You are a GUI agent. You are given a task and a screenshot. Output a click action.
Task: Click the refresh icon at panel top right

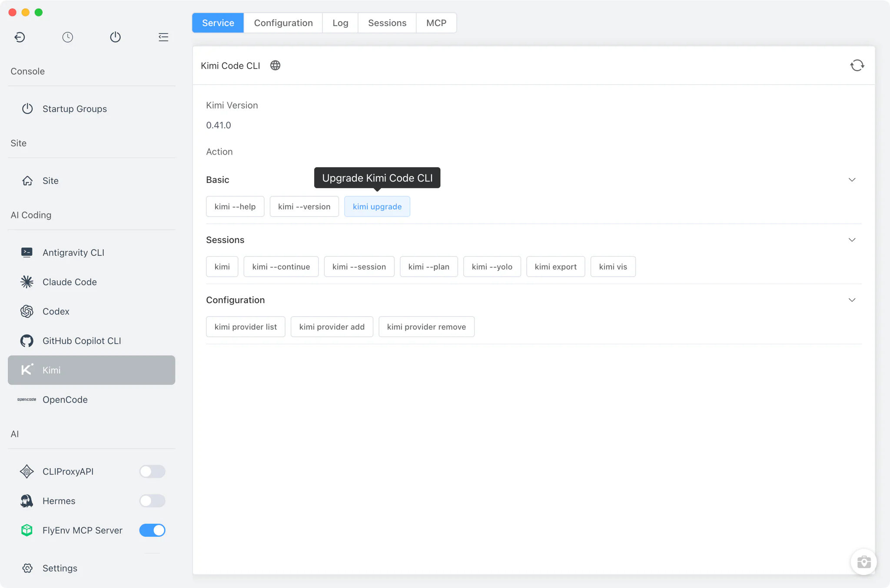coord(857,66)
